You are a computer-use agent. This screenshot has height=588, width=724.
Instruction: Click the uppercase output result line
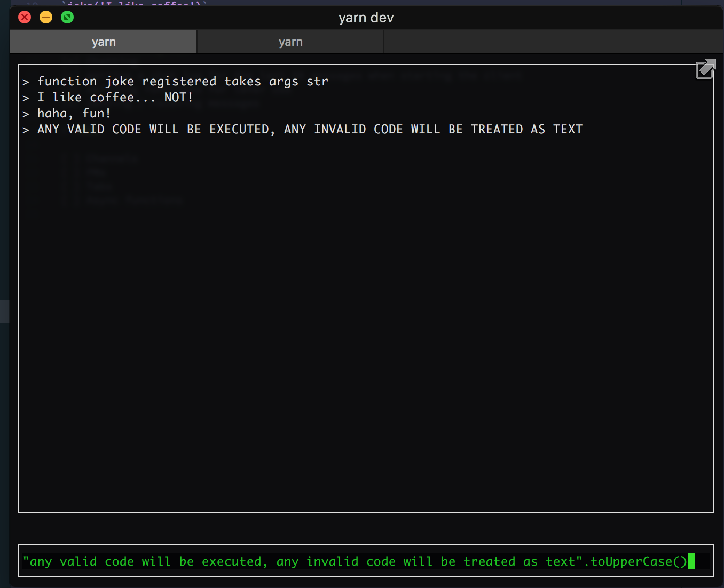coord(310,129)
